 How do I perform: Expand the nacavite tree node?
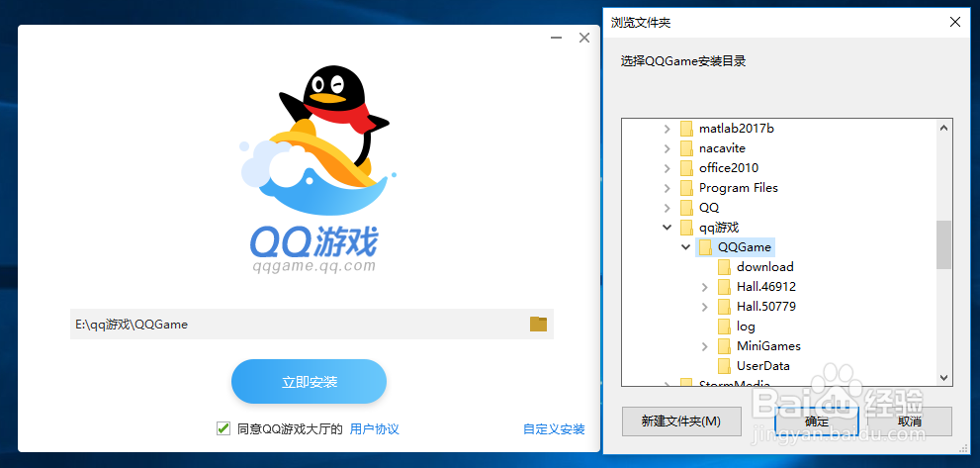pos(668,148)
